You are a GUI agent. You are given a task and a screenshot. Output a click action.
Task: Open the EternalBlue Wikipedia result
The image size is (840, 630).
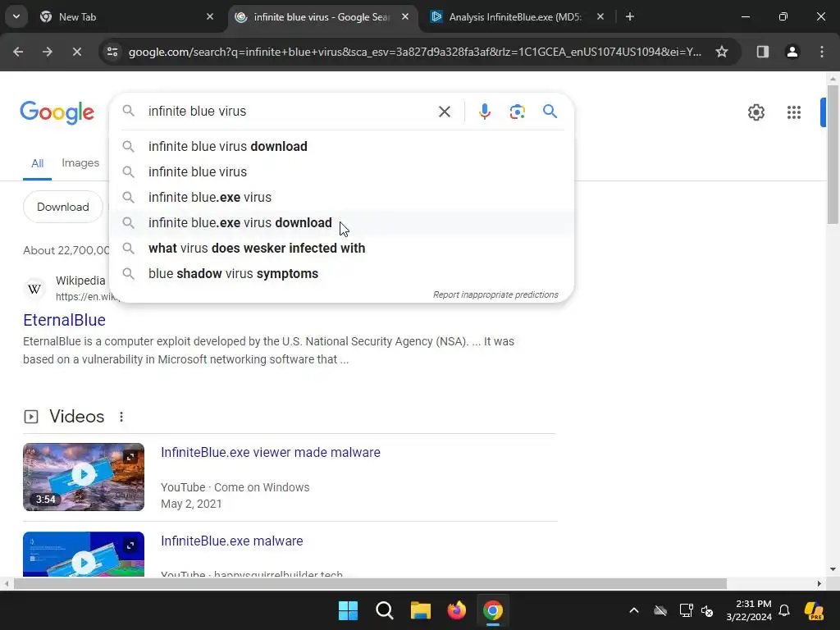(x=64, y=320)
